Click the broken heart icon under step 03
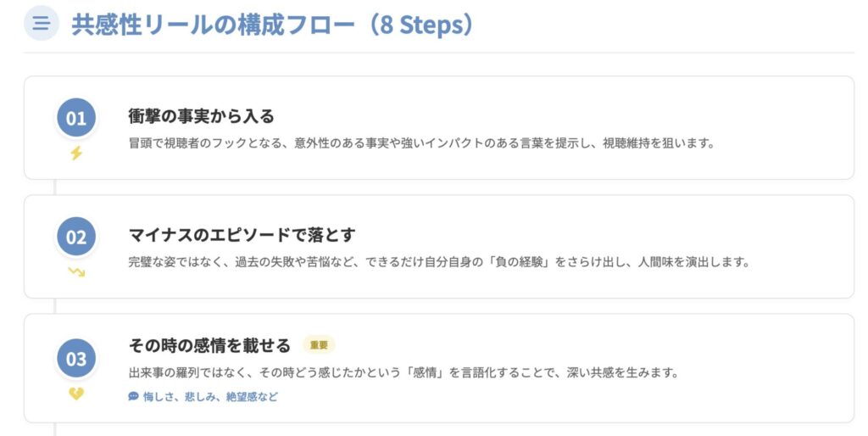Viewport: 868px width, 436px height. pyautogui.click(x=76, y=394)
